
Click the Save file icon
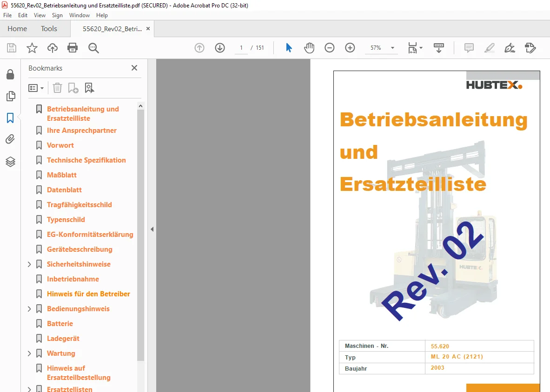[12, 48]
